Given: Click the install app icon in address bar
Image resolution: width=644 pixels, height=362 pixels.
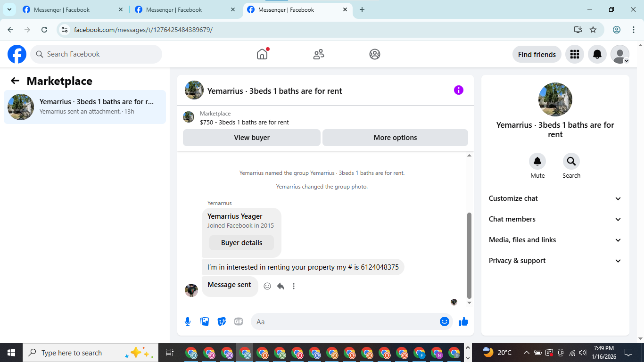Looking at the screenshot, I should click(578, 30).
